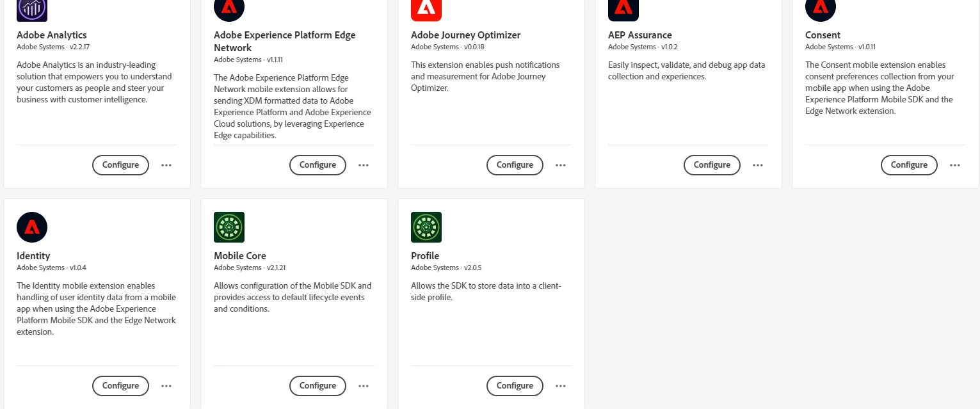Click the Mobile Core green icon
The height and width of the screenshot is (409, 980).
(229, 227)
